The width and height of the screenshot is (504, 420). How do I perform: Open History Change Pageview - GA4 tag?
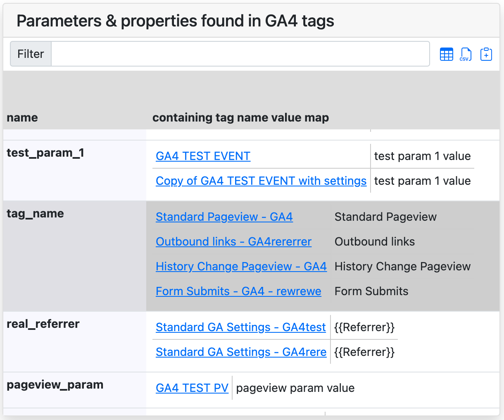tap(241, 266)
